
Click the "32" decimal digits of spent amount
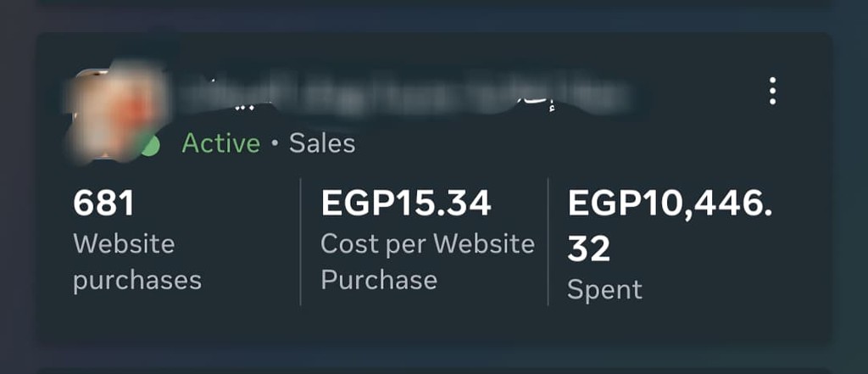(589, 249)
